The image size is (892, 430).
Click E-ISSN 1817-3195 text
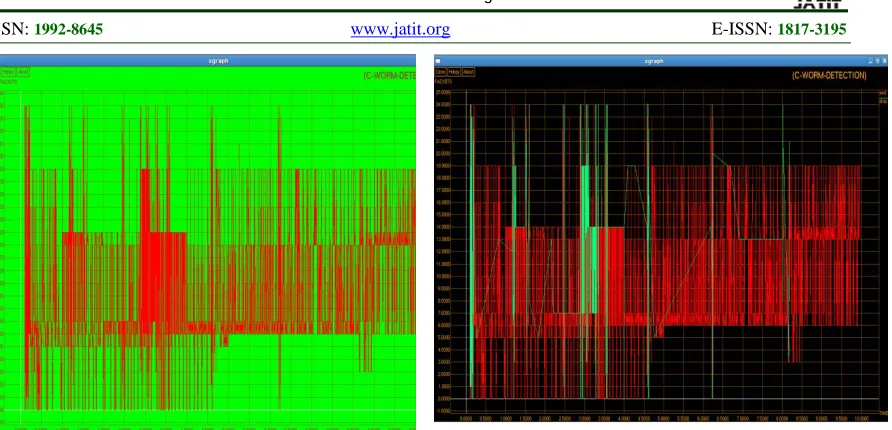(x=779, y=28)
